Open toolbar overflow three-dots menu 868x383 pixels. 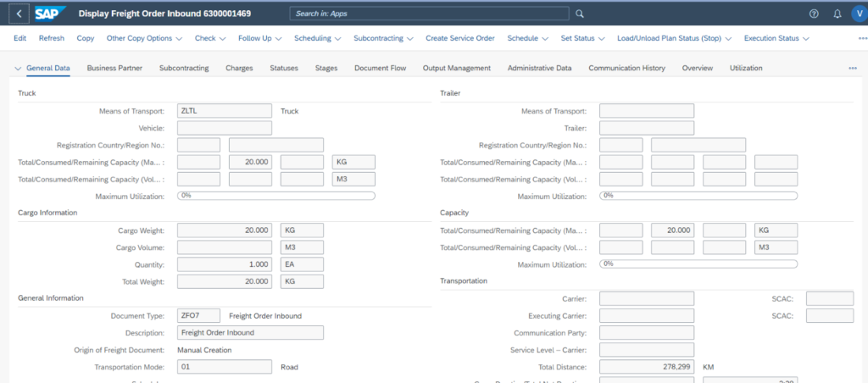[x=862, y=38]
